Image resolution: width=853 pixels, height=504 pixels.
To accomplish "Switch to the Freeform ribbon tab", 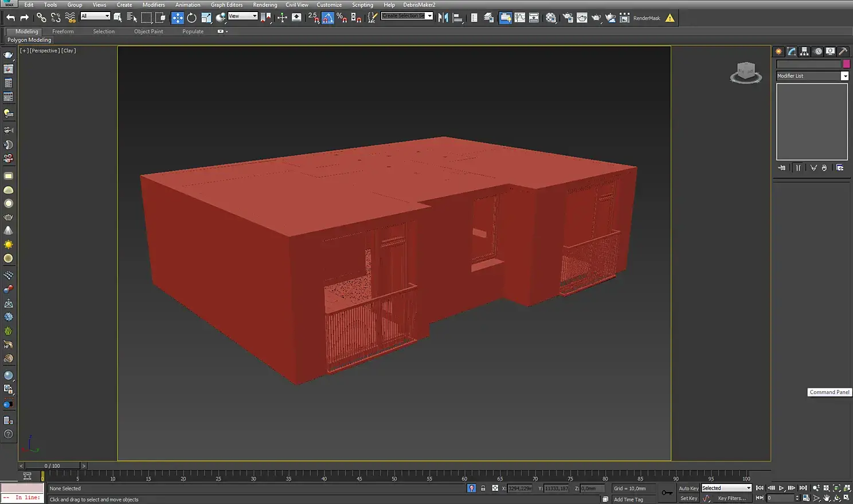I will pyautogui.click(x=62, y=31).
